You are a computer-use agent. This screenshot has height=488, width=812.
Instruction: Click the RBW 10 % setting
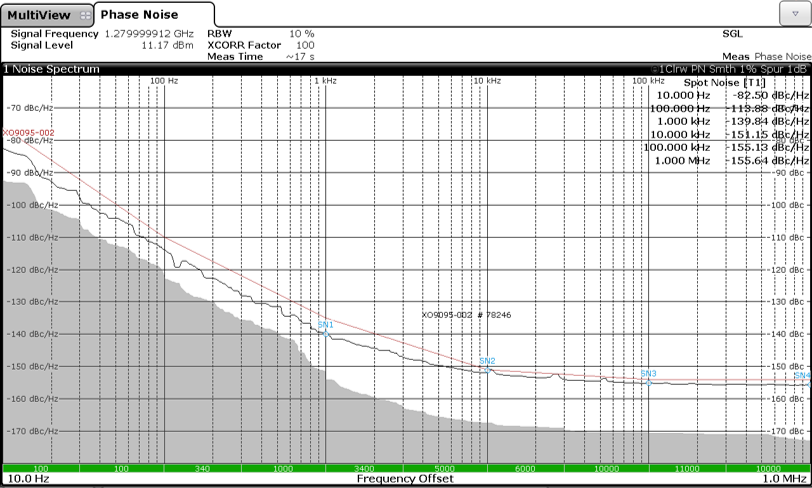click(x=301, y=34)
